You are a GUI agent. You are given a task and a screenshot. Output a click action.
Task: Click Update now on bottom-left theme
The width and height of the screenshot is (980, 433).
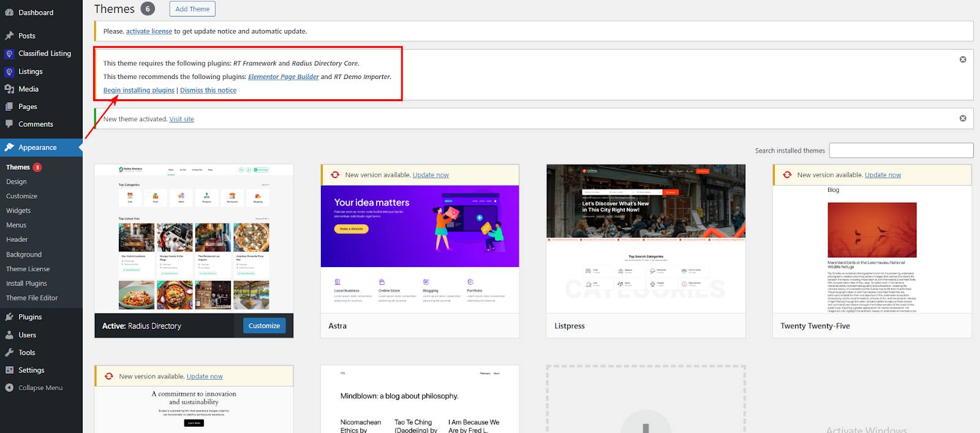[x=205, y=377]
